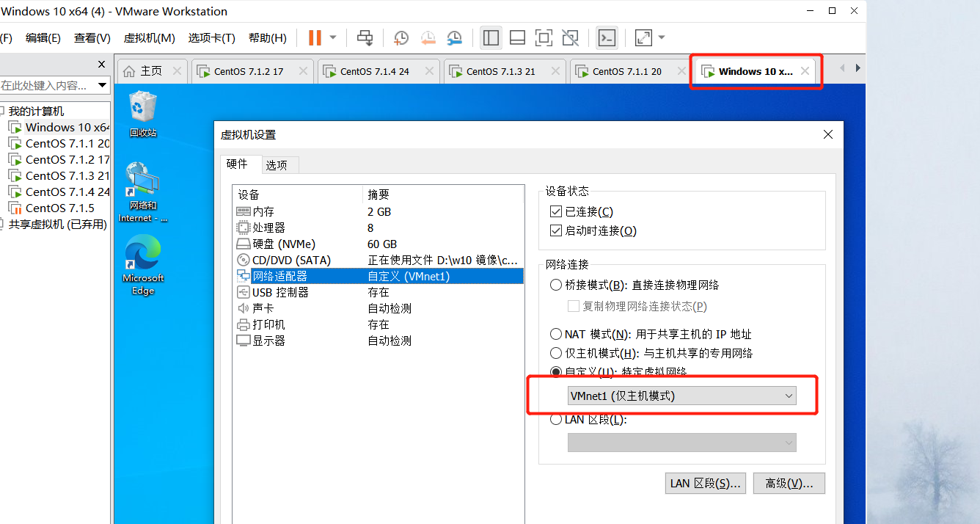The image size is (980, 524).
Task: Click the LAN 区段(S)... button
Action: (x=706, y=483)
